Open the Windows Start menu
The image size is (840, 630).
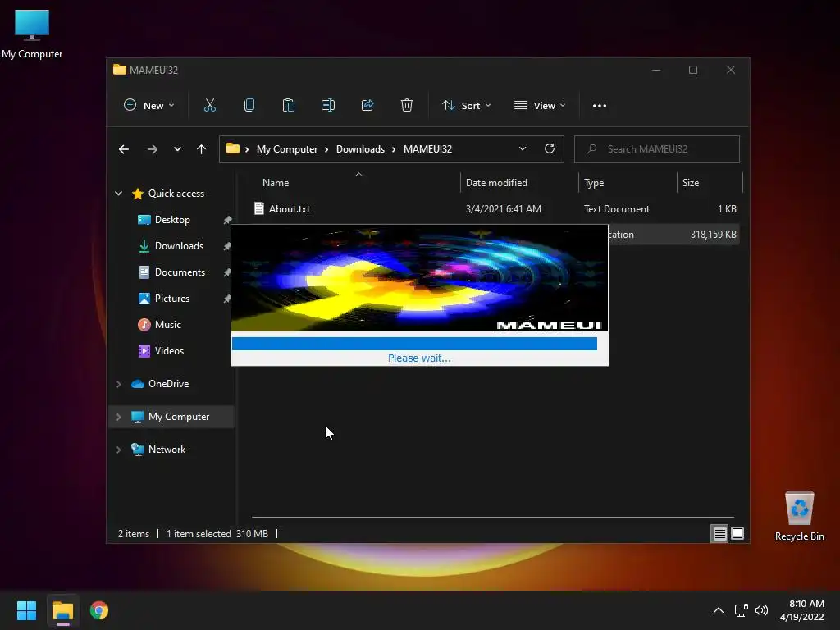tap(26, 610)
